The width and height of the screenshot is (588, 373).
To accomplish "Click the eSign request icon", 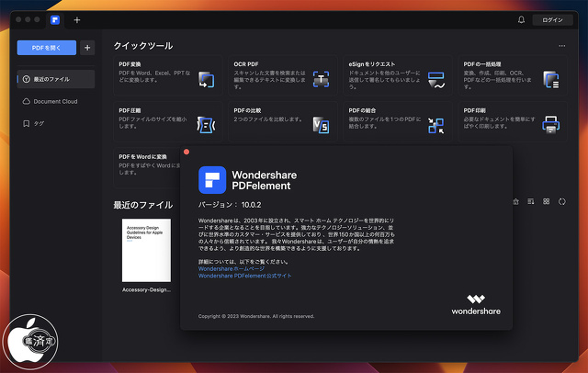I will tap(436, 80).
